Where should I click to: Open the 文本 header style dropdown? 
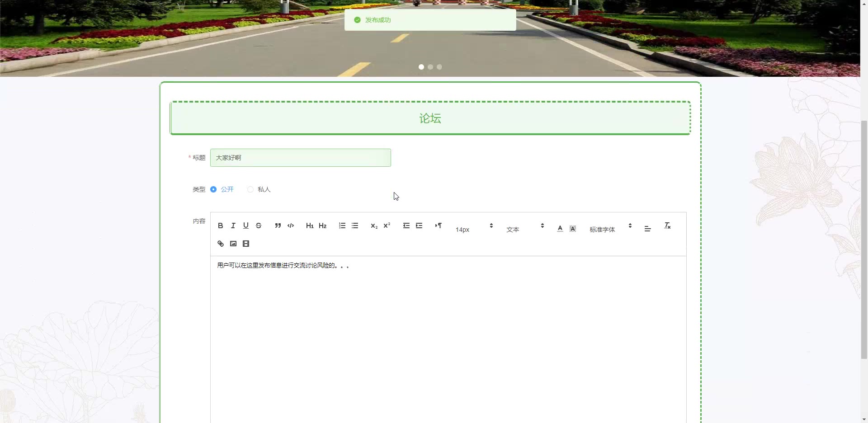coord(525,229)
